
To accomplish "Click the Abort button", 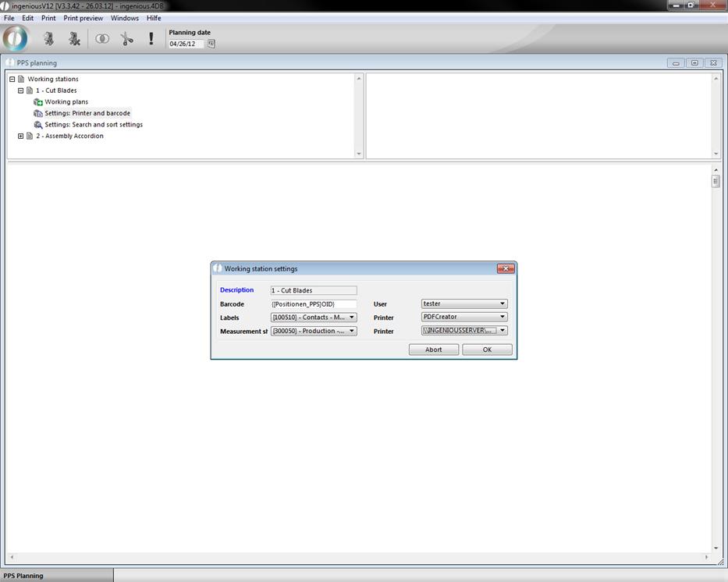I will click(433, 350).
